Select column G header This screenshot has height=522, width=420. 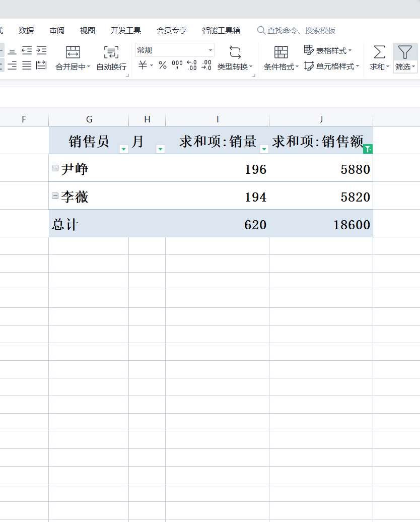(x=89, y=119)
